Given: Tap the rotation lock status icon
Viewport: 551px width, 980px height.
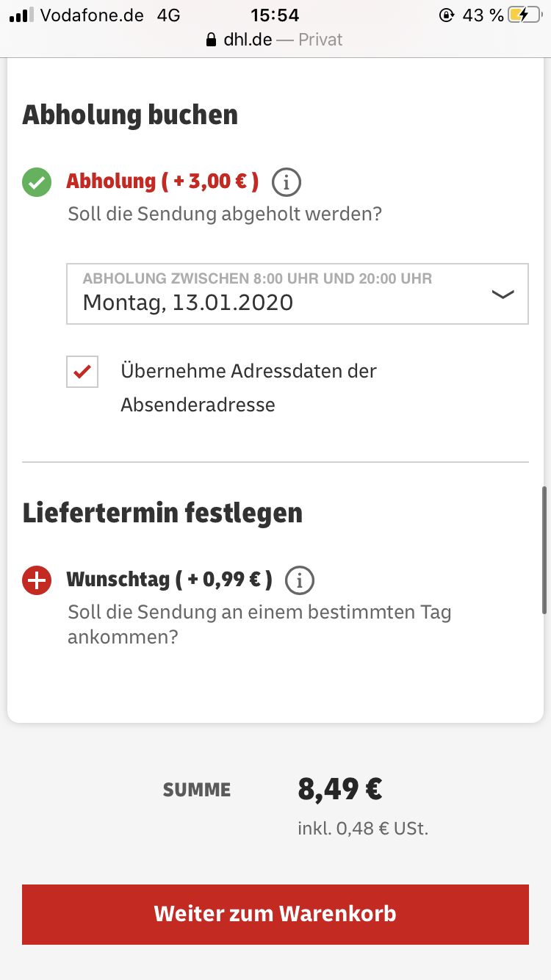Looking at the screenshot, I should click(446, 15).
